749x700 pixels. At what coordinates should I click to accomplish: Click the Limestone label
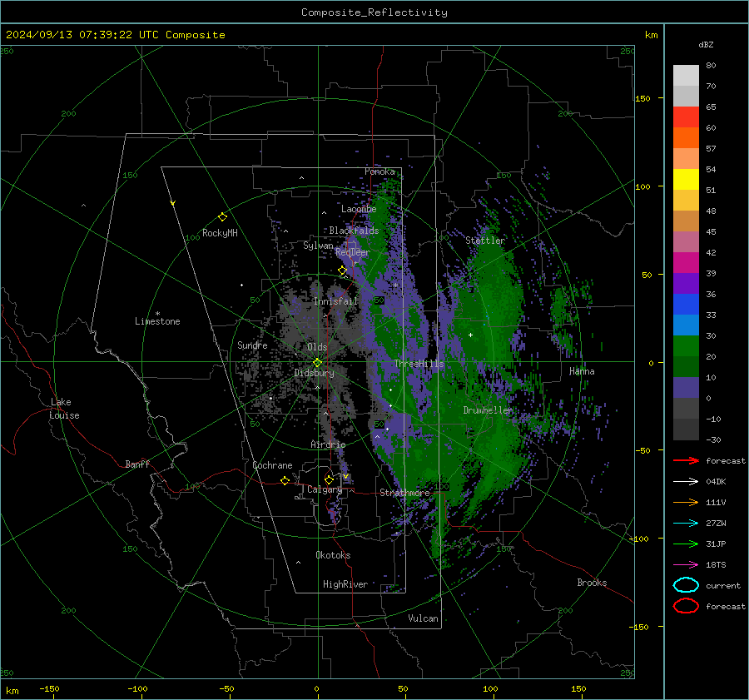(157, 321)
